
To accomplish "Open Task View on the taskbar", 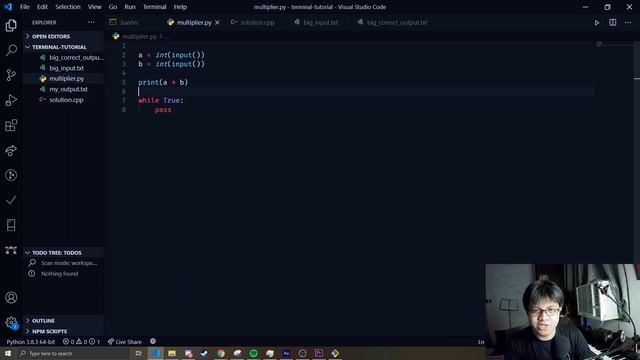I will pyautogui.click(x=138, y=353).
